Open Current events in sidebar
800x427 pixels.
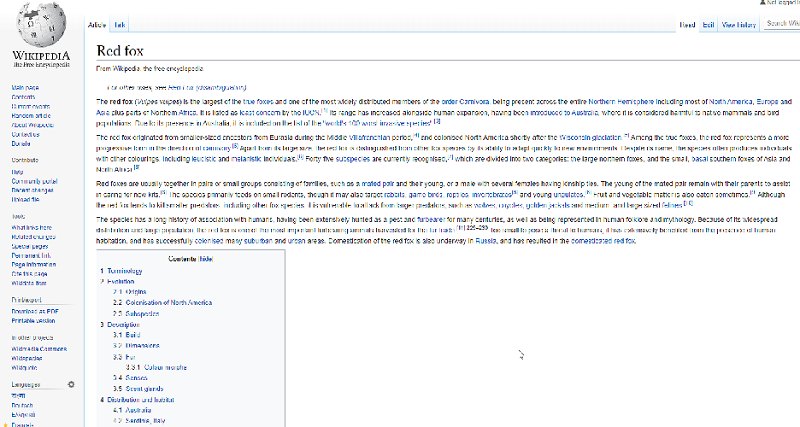point(31,107)
